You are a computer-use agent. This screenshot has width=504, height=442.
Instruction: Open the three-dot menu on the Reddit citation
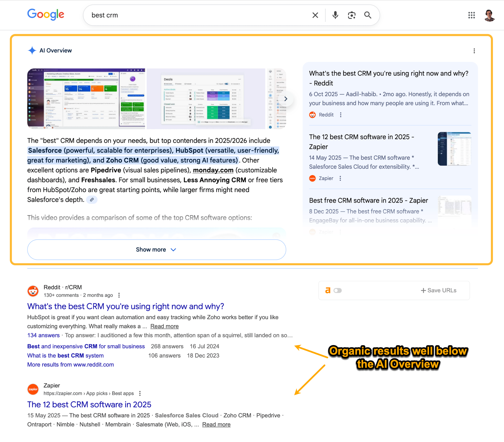click(341, 115)
